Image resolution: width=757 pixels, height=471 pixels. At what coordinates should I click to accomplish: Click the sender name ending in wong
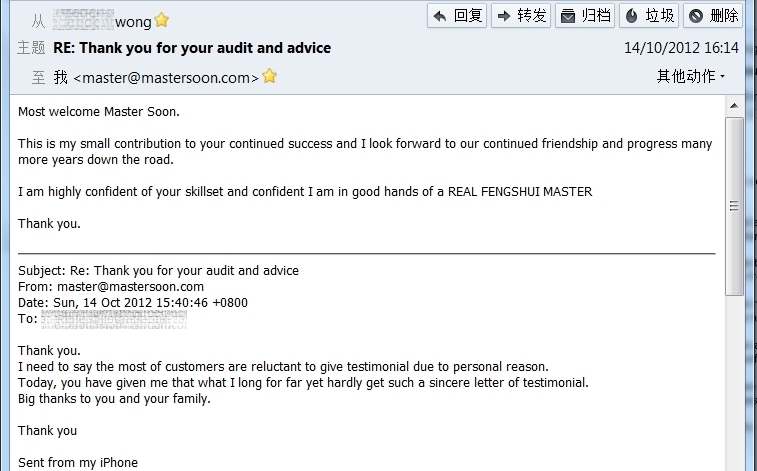coord(100,20)
